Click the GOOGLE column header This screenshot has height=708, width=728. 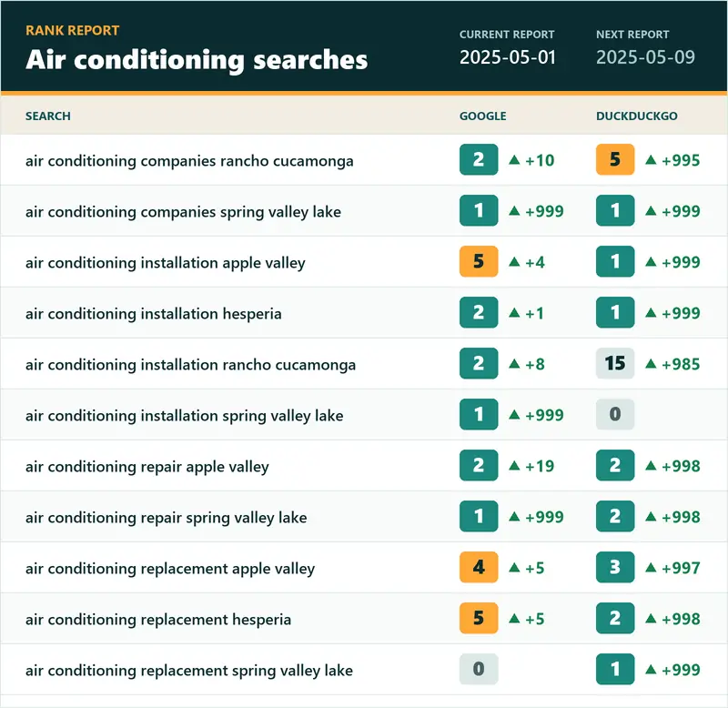(x=483, y=116)
